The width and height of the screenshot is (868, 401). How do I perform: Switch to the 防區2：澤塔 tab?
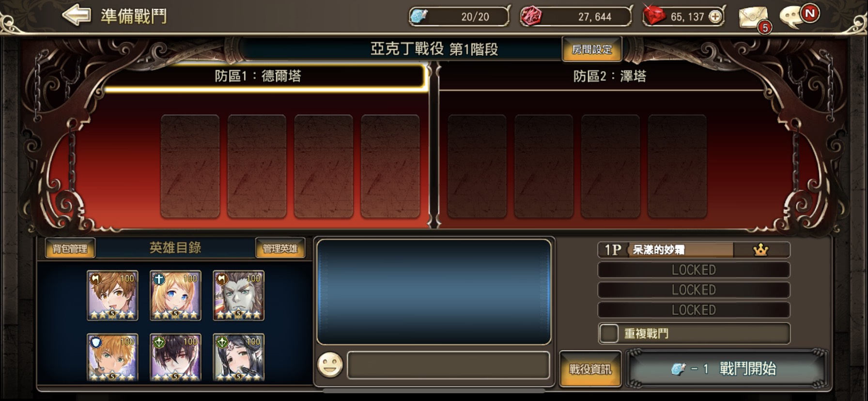coord(609,76)
